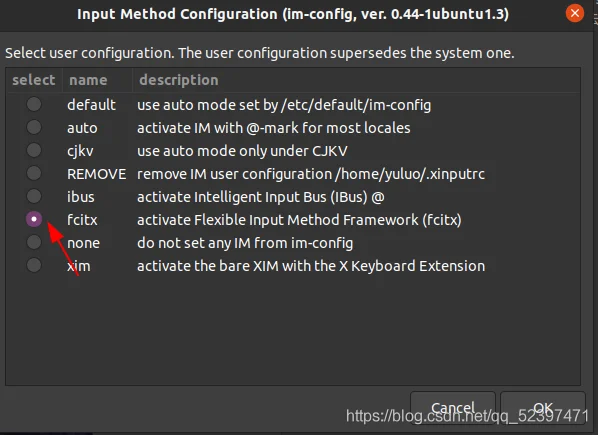
Task: Confirm with the OK button
Action: tap(543, 408)
